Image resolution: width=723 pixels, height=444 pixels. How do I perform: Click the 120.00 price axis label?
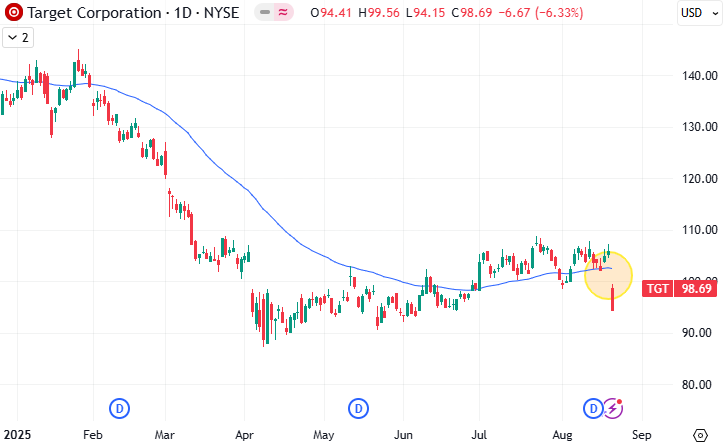click(700, 178)
